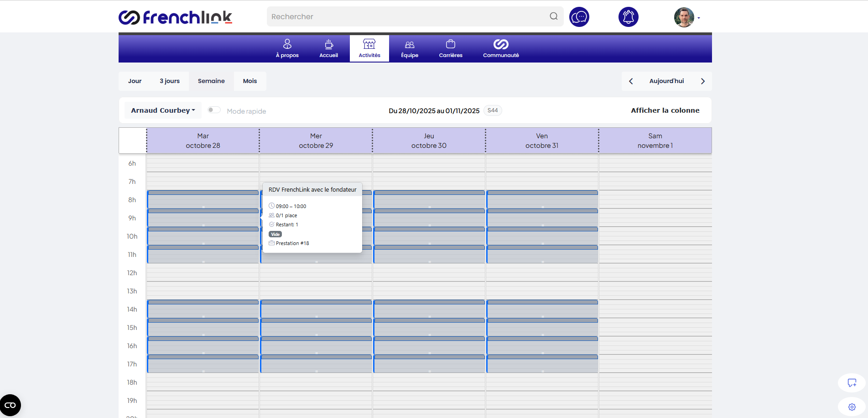Switch to the Mois view
The image size is (868, 418).
pyautogui.click(x=249, y=81)
